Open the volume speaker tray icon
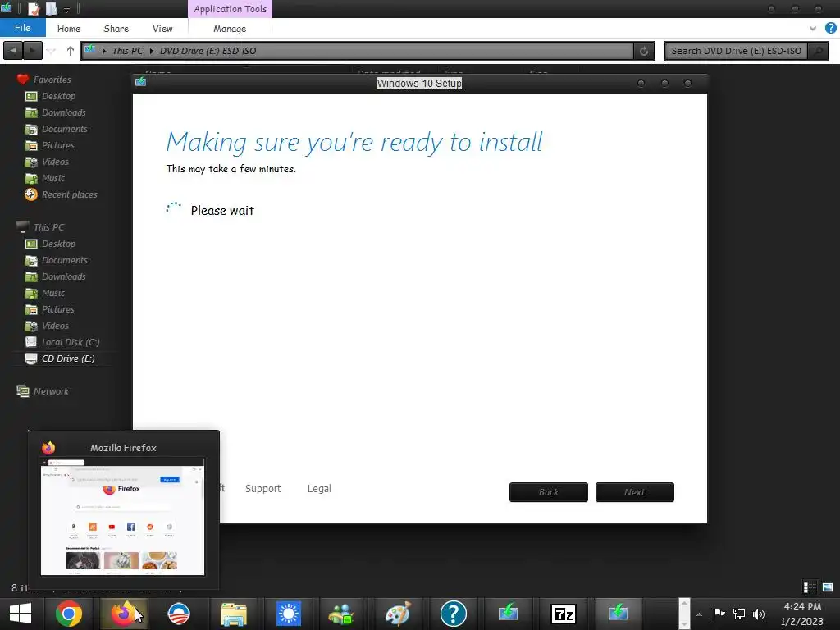Screen dimensions: 840x630 pyautogui.click(x=759, y=614)
